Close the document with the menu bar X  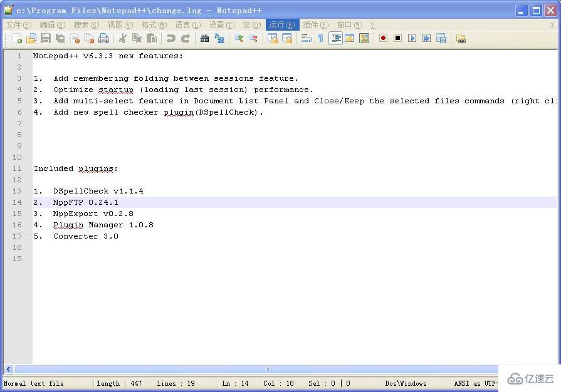(x=552, y=25)
